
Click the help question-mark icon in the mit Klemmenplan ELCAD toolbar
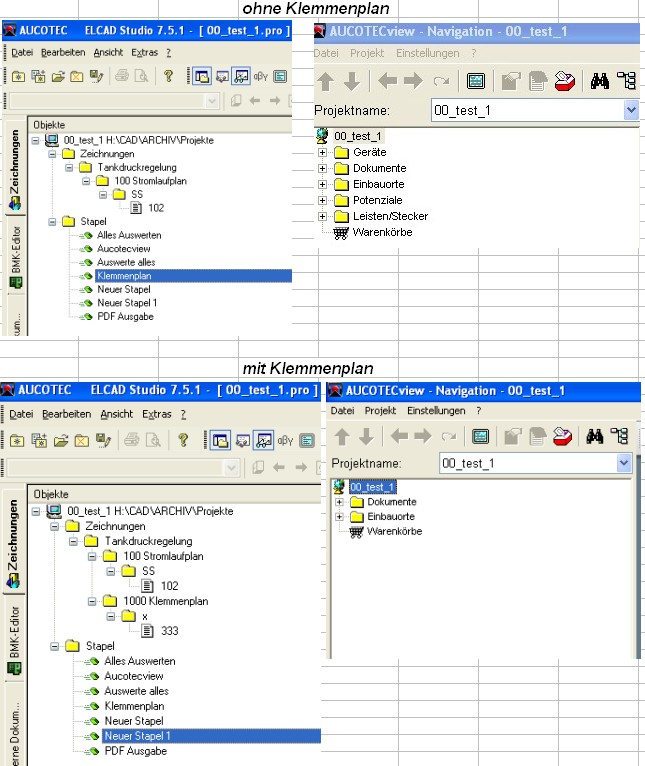(x=183, y=440)
